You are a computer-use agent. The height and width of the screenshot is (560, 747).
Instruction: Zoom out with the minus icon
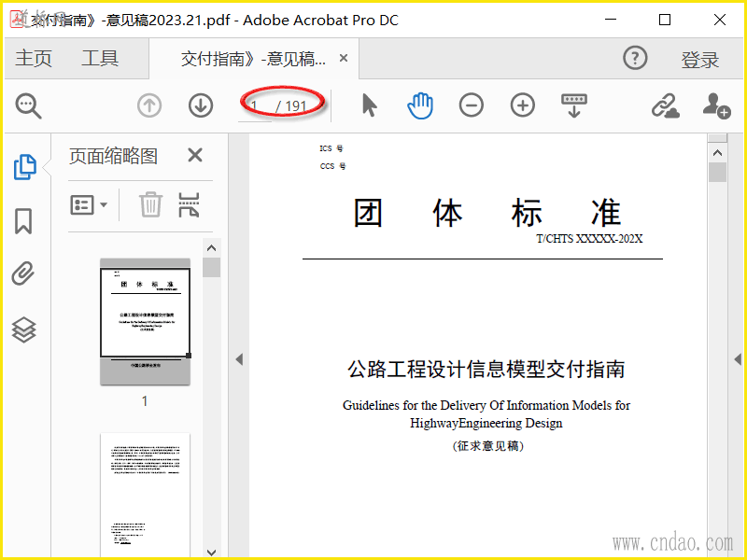click(472, 105)
